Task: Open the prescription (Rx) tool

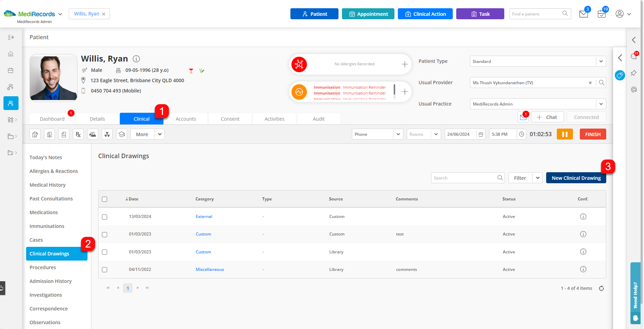Action: [78, 134]
